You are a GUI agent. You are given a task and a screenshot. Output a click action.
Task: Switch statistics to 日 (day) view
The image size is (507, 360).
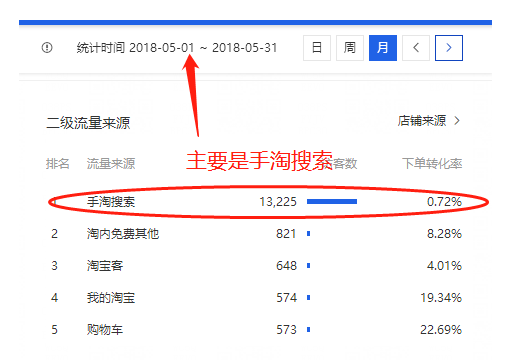(x=317, y=48)
